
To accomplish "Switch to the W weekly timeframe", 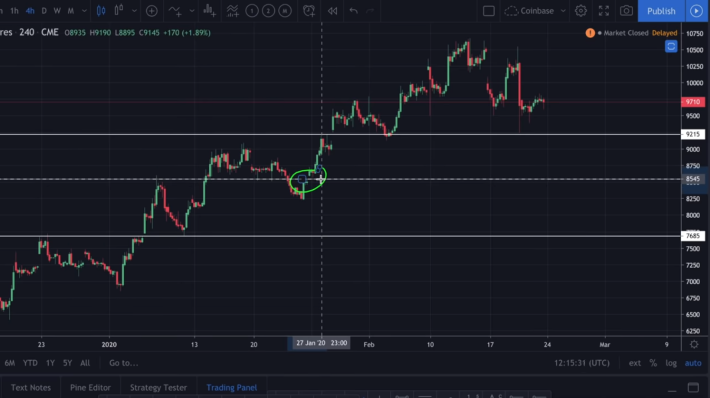I will pyautogui.click(x=57, y=11).
